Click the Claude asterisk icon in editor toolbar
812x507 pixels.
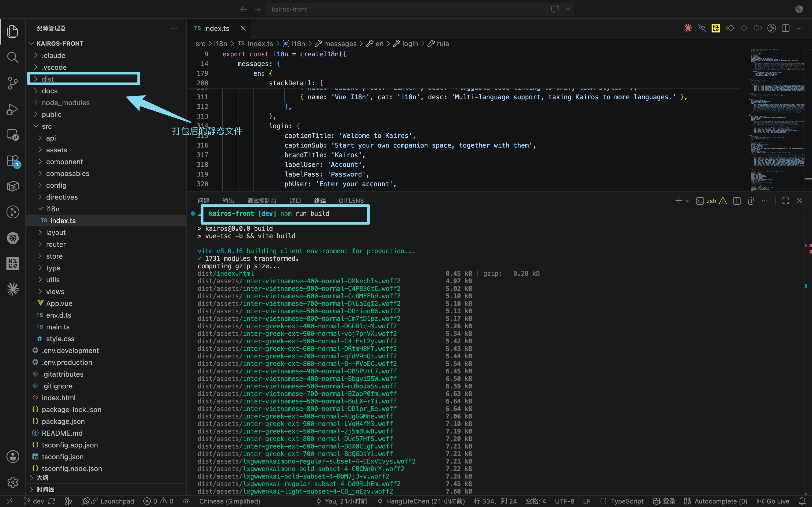(x=688, y=28)
